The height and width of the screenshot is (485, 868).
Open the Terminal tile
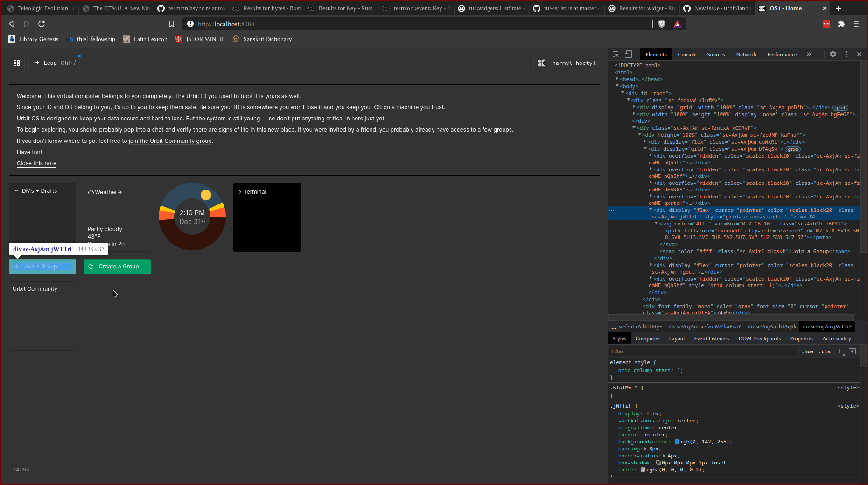pos(267,217)
